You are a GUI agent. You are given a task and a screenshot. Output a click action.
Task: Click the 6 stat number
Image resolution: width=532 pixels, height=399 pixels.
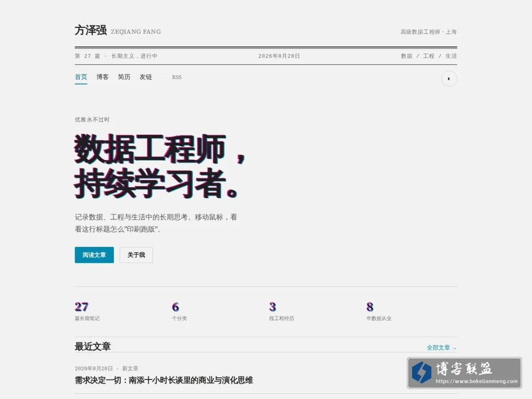click(176, 307)
